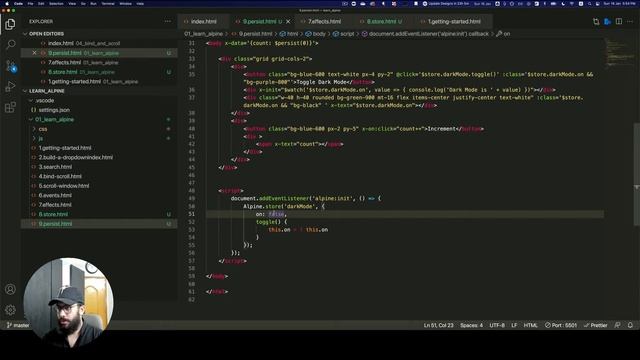Open the Search view in the activity bar
640x360 pixels.
click(10, 44)
